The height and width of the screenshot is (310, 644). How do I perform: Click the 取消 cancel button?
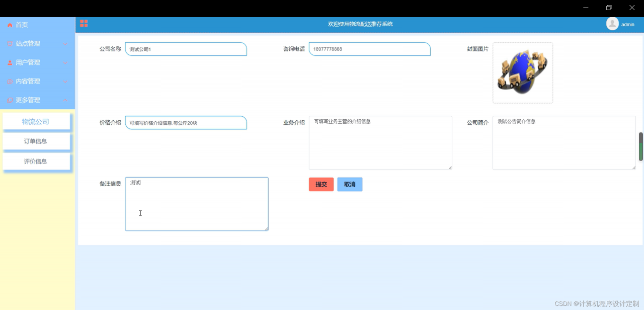click(x=350, y=184)
